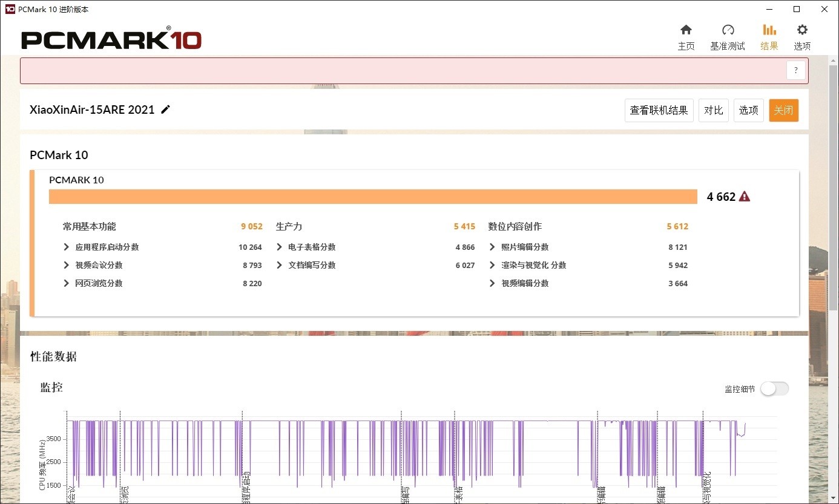Switch to the 基准测试 benchmarks tab
This screenshot has height=504, width=839.
[728, 38]
